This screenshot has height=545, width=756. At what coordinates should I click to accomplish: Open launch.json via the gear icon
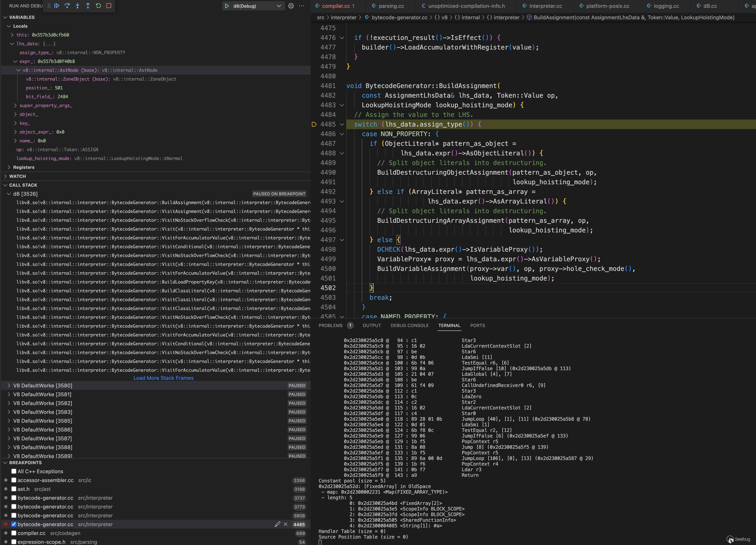pos(291,6)
